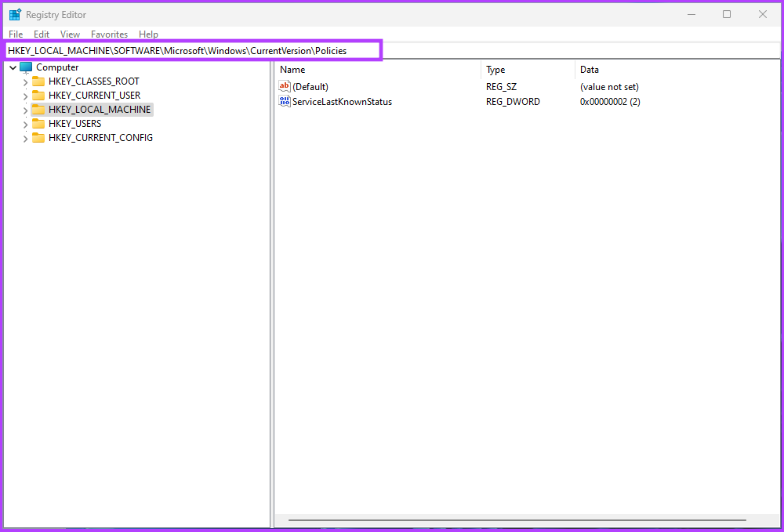Click the HKEY_LOCAL_MACHINE folder icon

click(x=38, y=110)
